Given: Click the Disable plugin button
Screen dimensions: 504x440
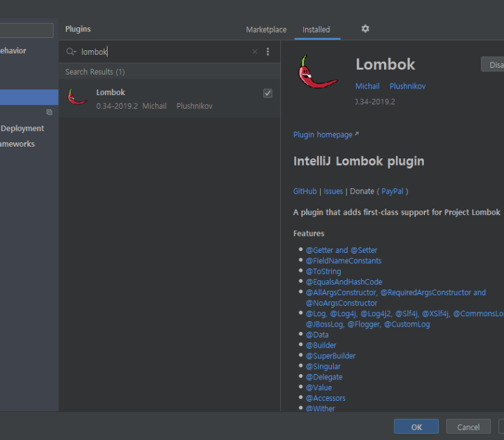Looking at the screenshot, I should point(492,65).
